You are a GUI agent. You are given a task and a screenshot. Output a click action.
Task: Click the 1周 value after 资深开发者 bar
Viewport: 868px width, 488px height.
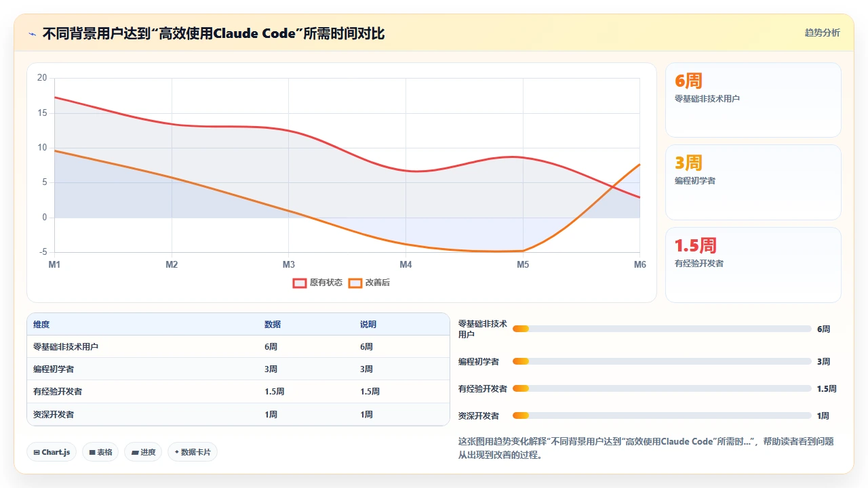pyautogui.click(x=823, y=415)
